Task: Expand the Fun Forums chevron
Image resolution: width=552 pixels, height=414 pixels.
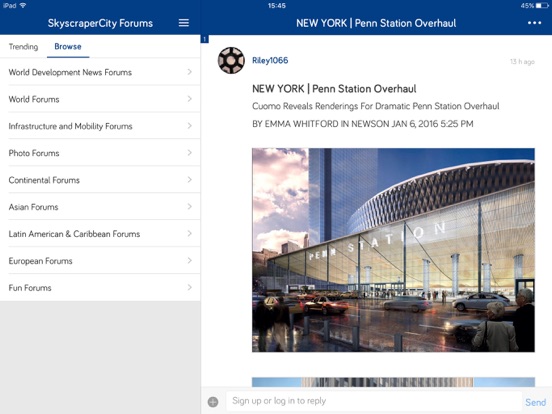Action: pos(189,287)
